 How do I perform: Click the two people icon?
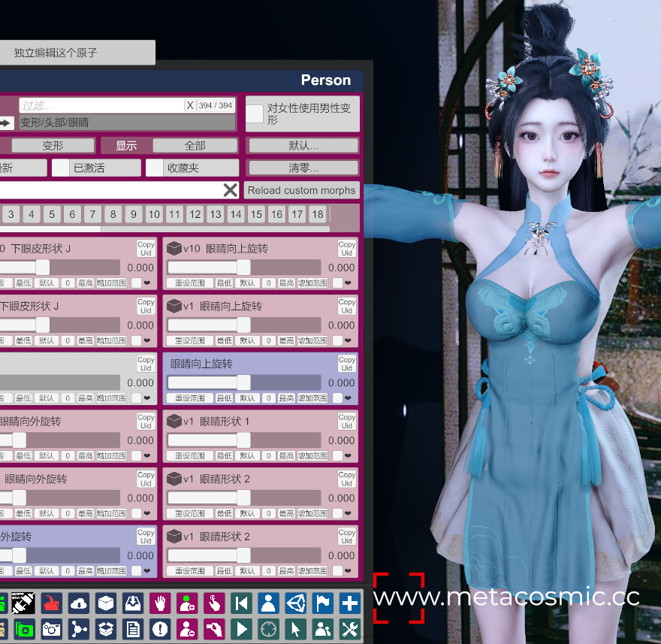point(323,630)
